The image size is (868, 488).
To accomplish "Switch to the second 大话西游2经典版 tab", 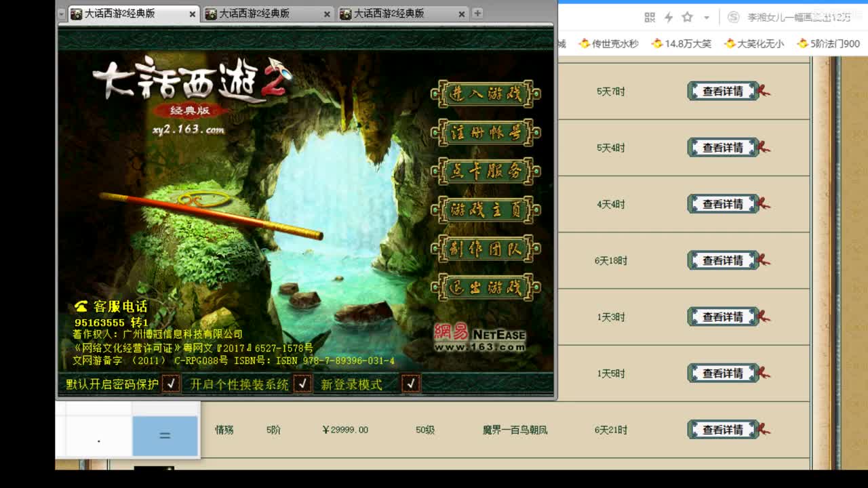I will tap(268, 14).
